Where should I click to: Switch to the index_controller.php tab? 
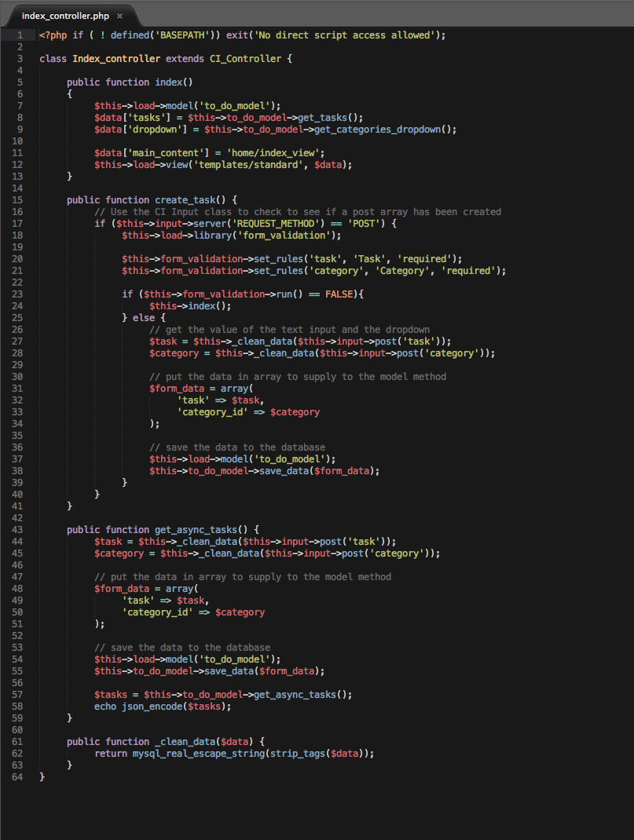64,16
